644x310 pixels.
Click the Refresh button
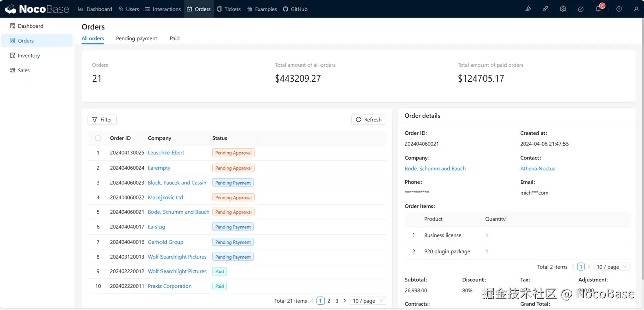[x=368, y=119]
